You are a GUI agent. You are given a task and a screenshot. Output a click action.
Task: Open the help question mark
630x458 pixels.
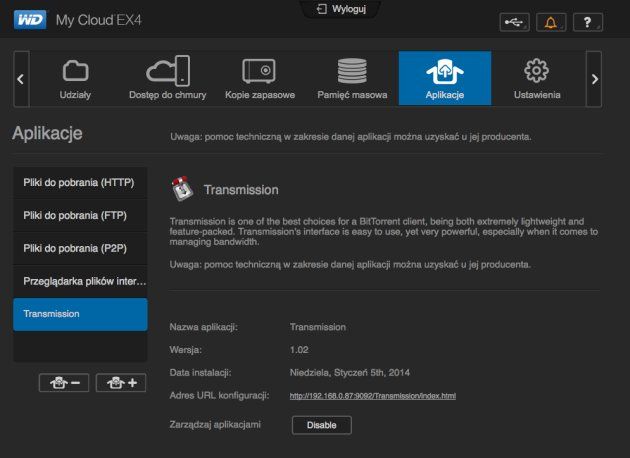coord(587,22)
